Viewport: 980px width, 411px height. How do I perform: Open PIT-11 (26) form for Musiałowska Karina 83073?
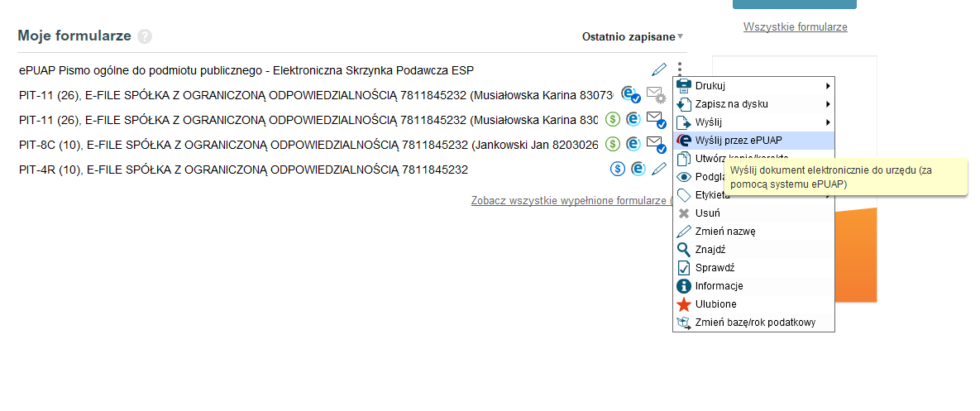(316, 95)
